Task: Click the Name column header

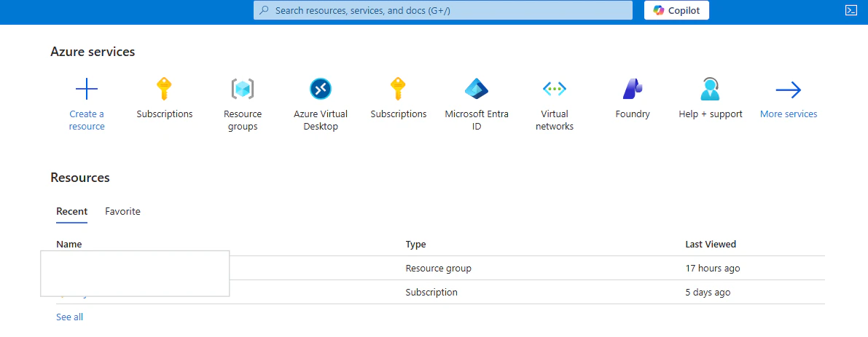Action: click(69, 244)
